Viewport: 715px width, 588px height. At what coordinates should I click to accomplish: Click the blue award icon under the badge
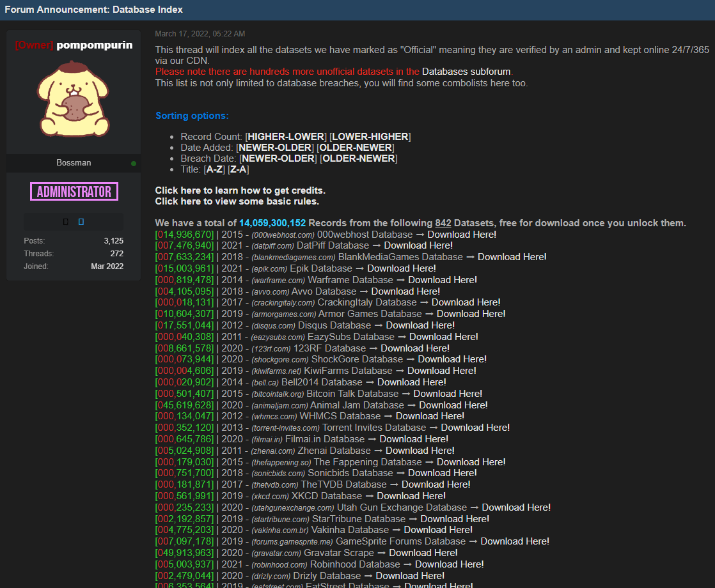coord(81,222)
